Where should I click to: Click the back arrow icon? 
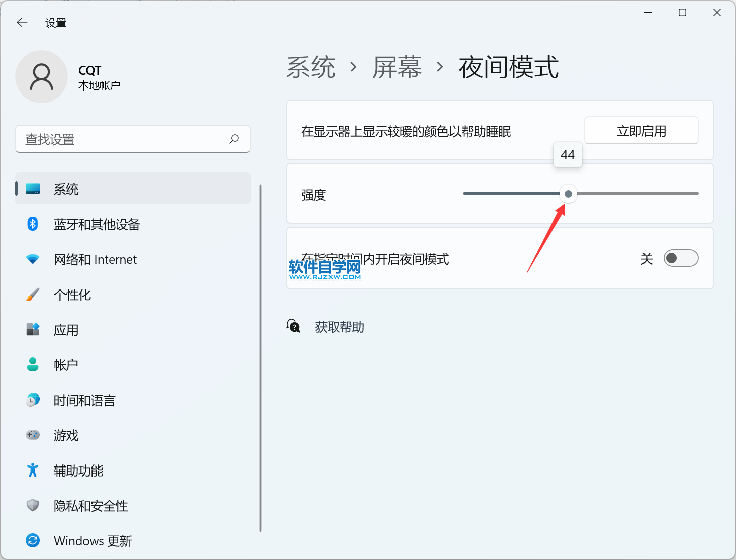22,22
